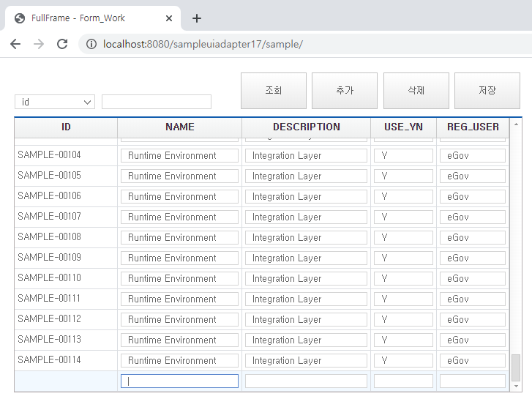This screenshot has height=399, width=532.
Task: Click the browser back arrow
Action: 15,44
